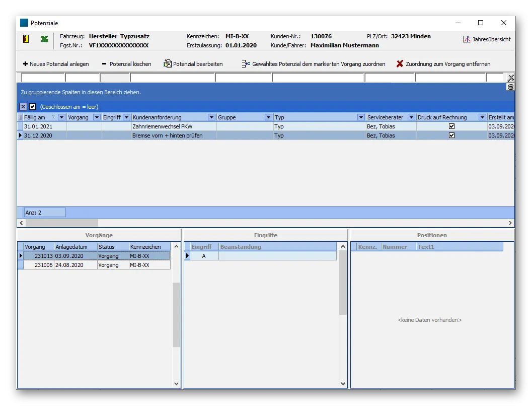Click the database stack icon at the right edge

pyautogui.click(x=509, y=87)
